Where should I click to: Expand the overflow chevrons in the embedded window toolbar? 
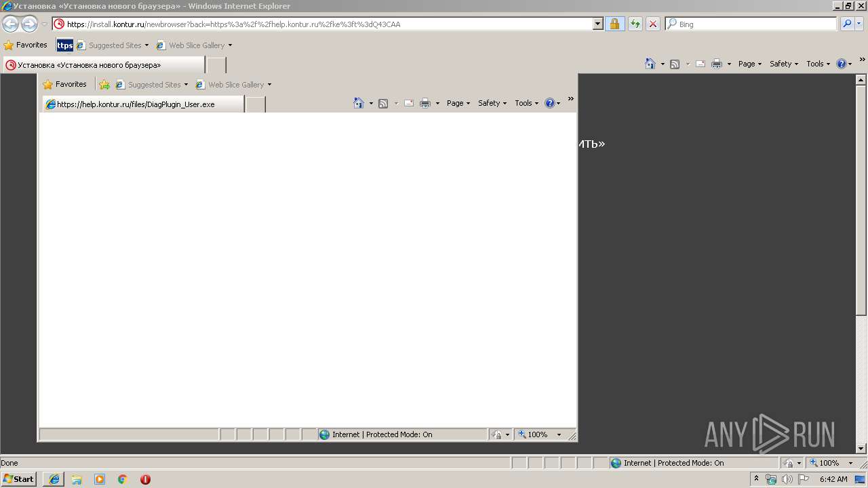pyautogui.click(x=570, y=99)
